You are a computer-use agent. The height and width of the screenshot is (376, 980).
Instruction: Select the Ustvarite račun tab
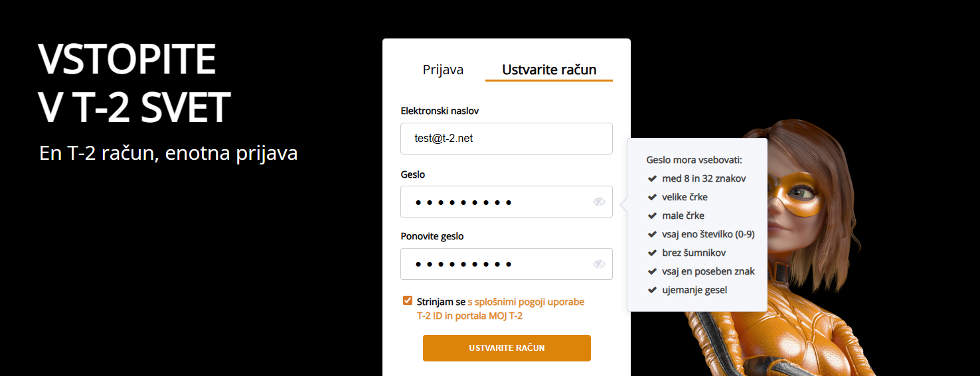(549, 70)
